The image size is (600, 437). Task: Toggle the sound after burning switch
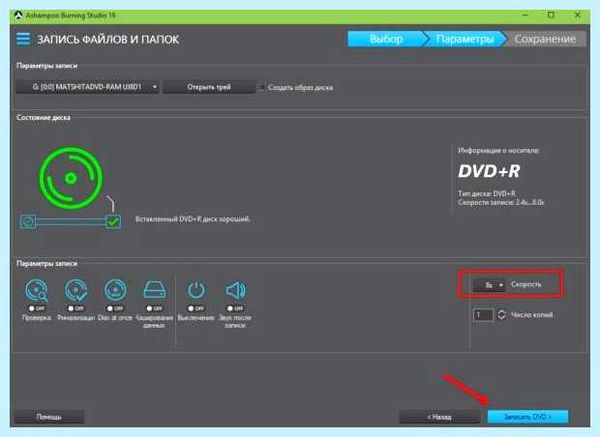point(235,308)
